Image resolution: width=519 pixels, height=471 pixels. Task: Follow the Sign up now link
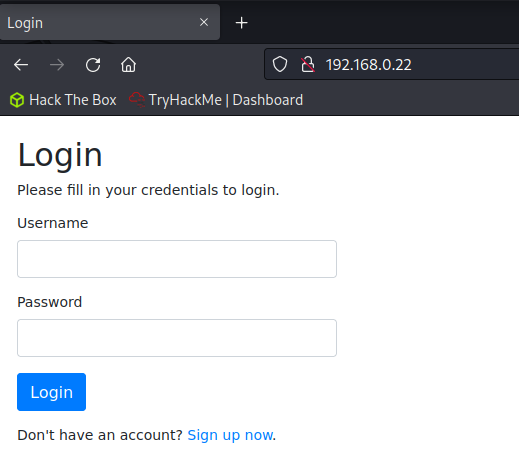(230, 435)
